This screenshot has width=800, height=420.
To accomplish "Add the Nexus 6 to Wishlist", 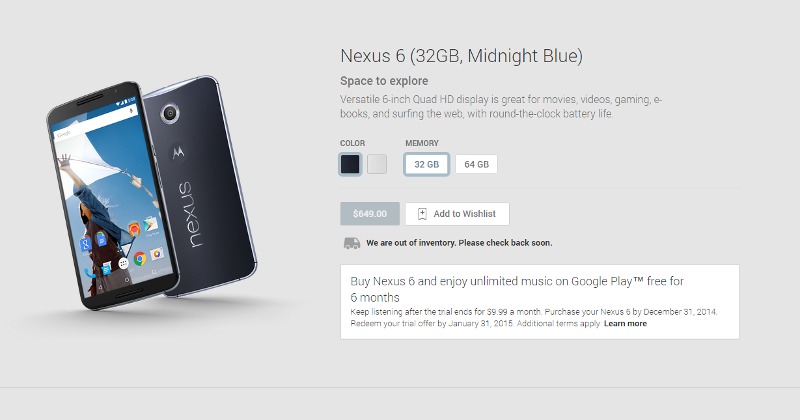I will click(x=457, y=214).
